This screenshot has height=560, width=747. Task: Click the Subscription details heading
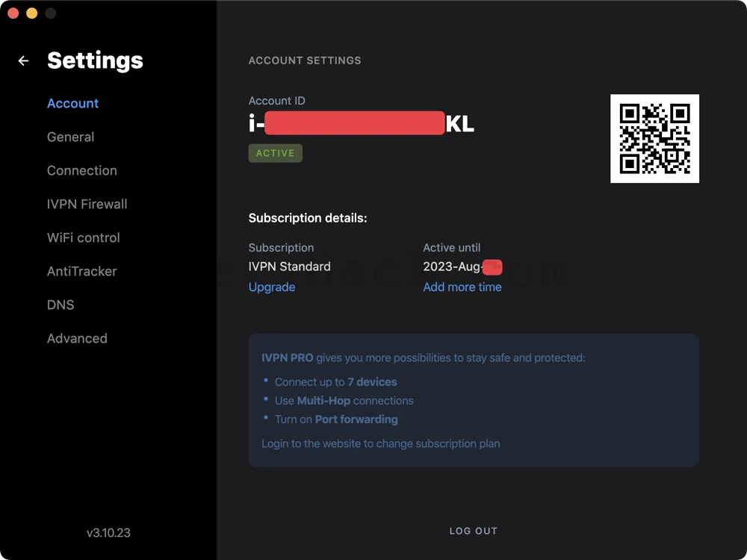coord(308,218)
